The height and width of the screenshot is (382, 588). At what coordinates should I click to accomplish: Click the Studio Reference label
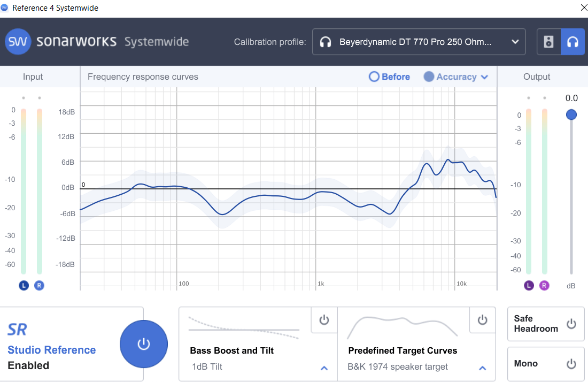coord(52,350)
